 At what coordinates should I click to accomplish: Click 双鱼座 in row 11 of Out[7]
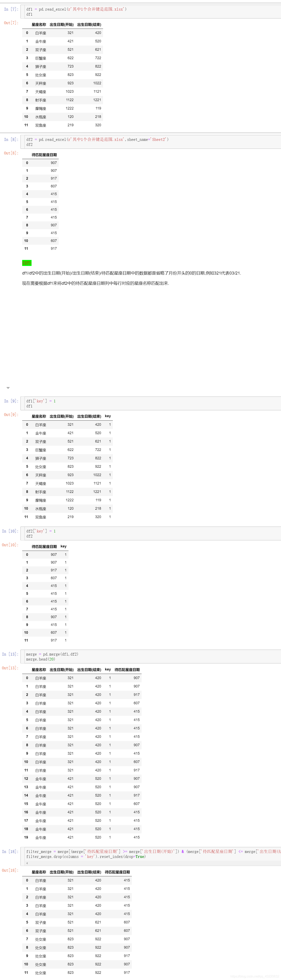click(x=41, y=125)
